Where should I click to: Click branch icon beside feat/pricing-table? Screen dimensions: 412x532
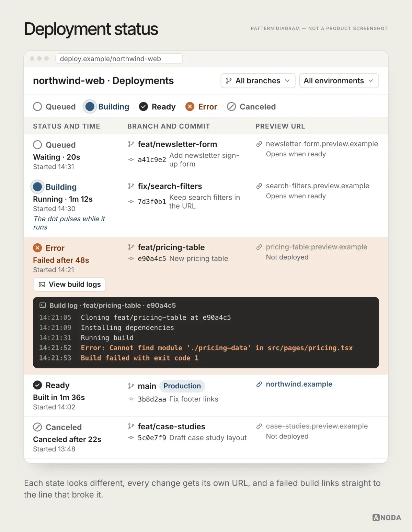coord(131,247)
